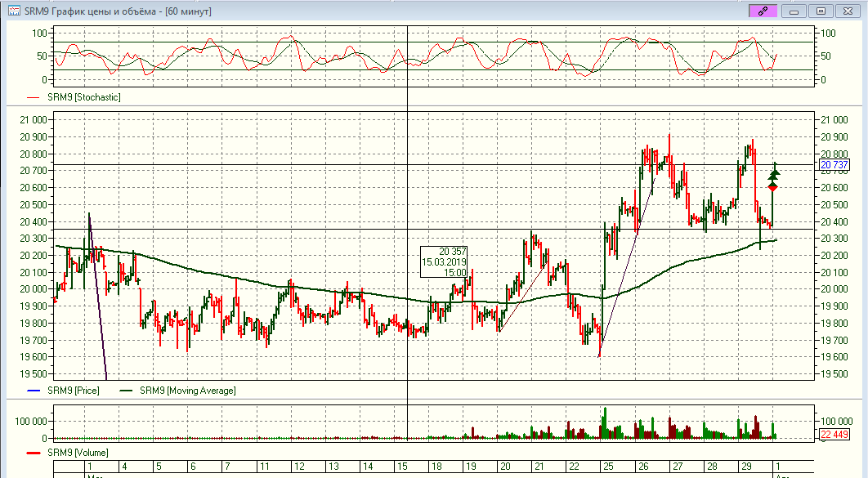Close the SRM9 chart window
Image resolution: width=868 pixels, height=478 pixels.
[x=848, y=11]
